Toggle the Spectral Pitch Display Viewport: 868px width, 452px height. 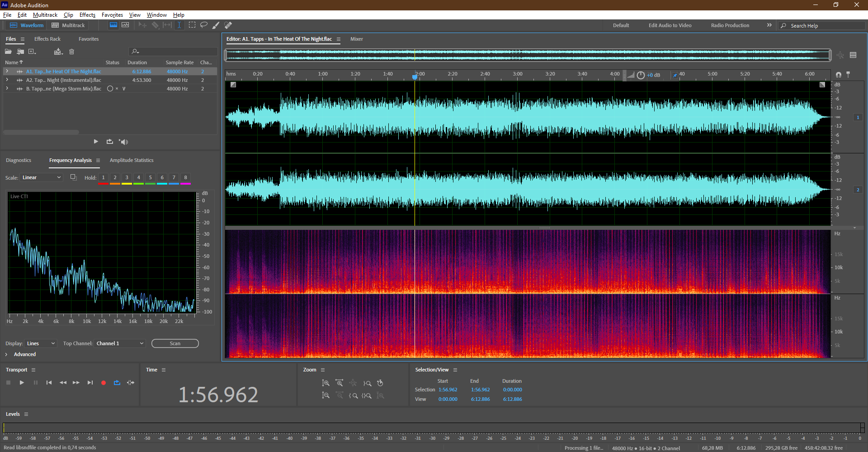pyautogui.click(x=125, y=25)
